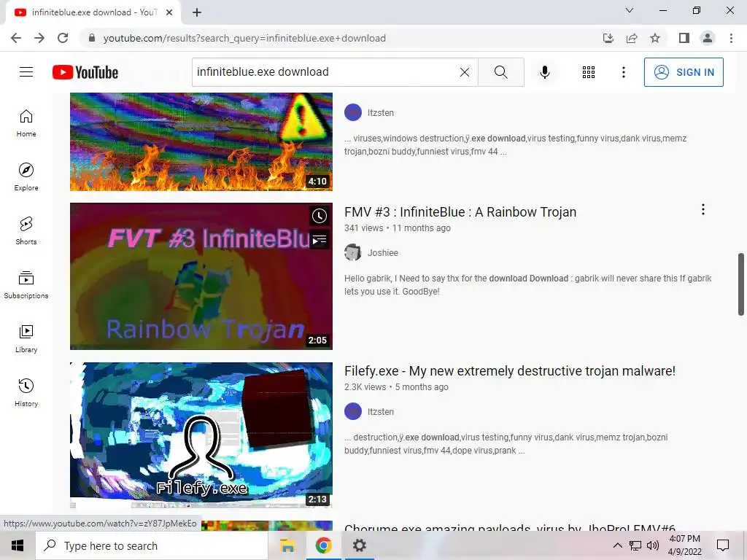The width and height of the screenshot is (747, 560).
Task: Reload the current page
Action: coord(63,38)
